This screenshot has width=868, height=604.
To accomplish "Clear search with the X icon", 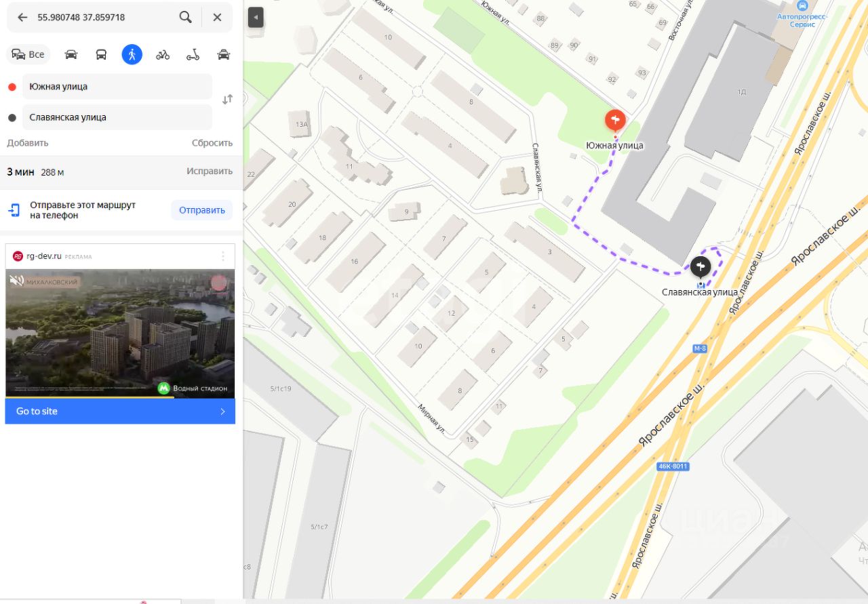I will 217,18.
